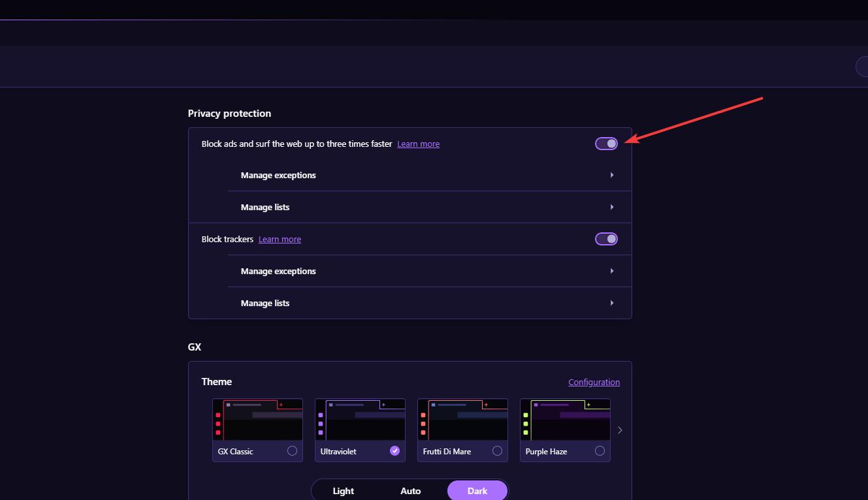The width and height of the screenshot is (868, 500).
Task: Select the Dark mode button
Action: click(x=477, y=491)
